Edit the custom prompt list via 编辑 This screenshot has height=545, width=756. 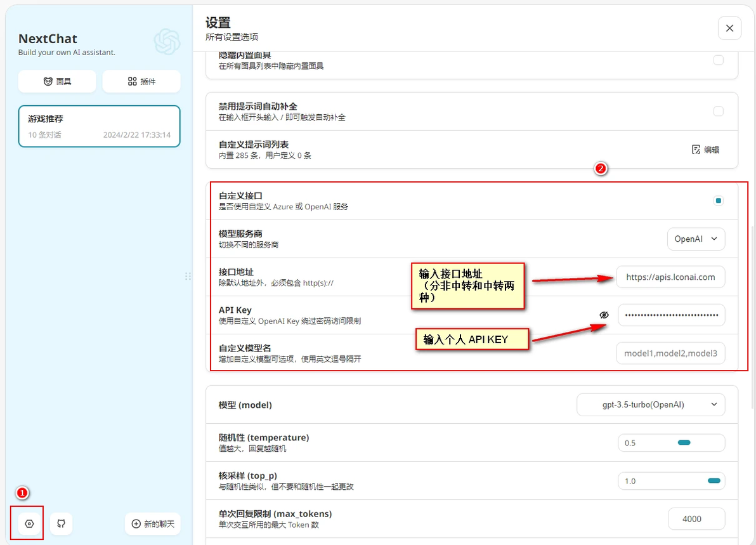[x=705, y=150]
